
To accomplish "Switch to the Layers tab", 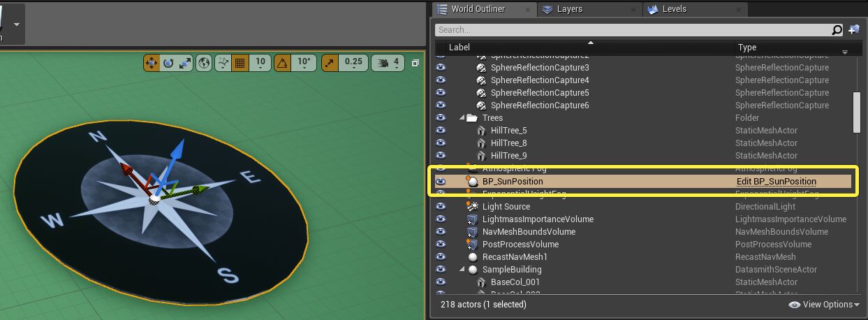I will click(569, 9).
